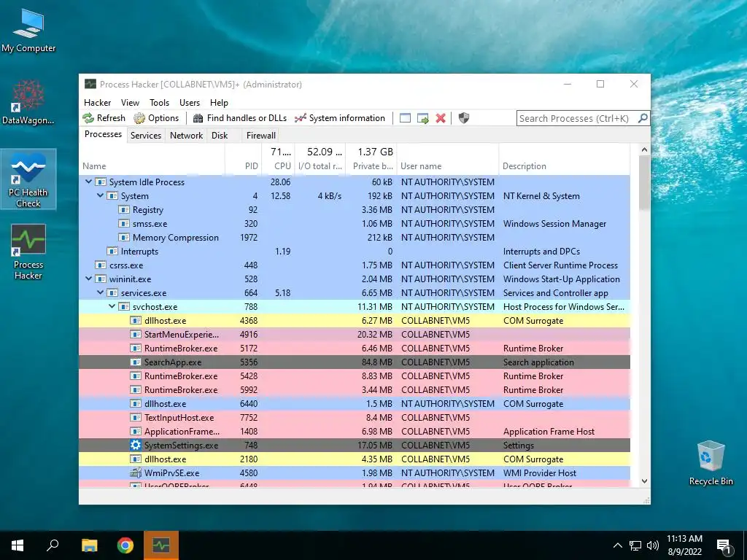Click the Interrupts process icon
Screen dimensions: 747x560
[112, 251]
